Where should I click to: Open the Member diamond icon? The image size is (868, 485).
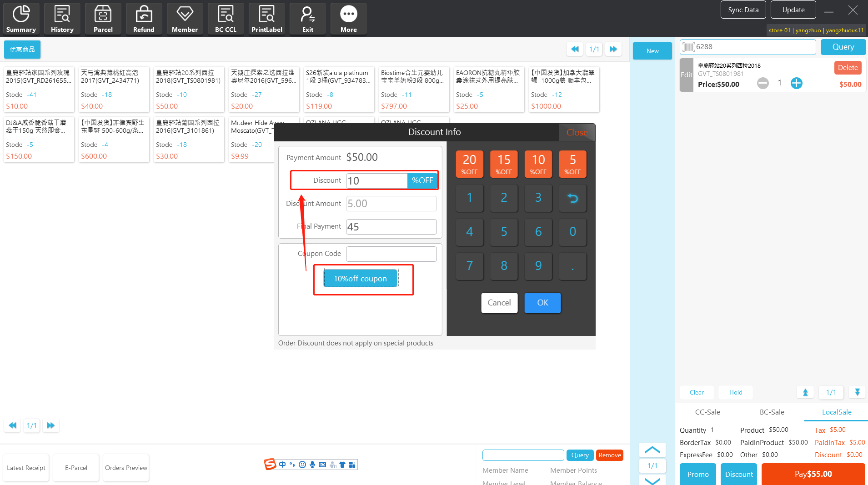(x=185, y=19)
